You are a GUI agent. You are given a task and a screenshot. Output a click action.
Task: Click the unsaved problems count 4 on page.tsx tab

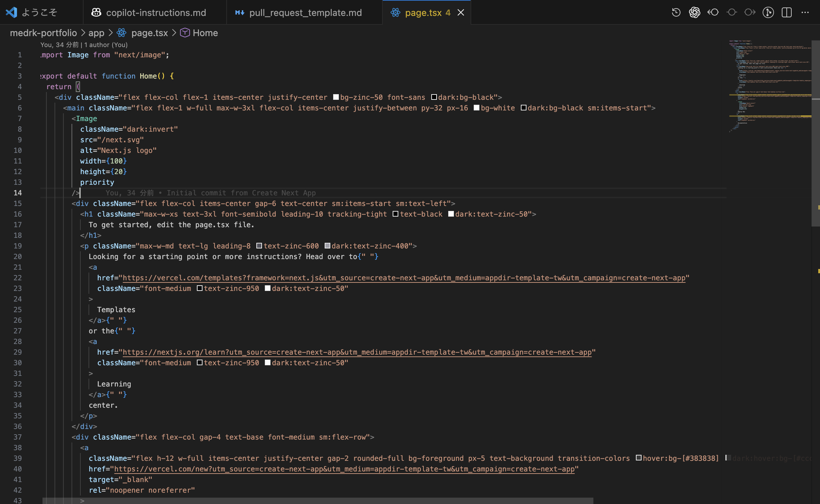coord(448,12)
